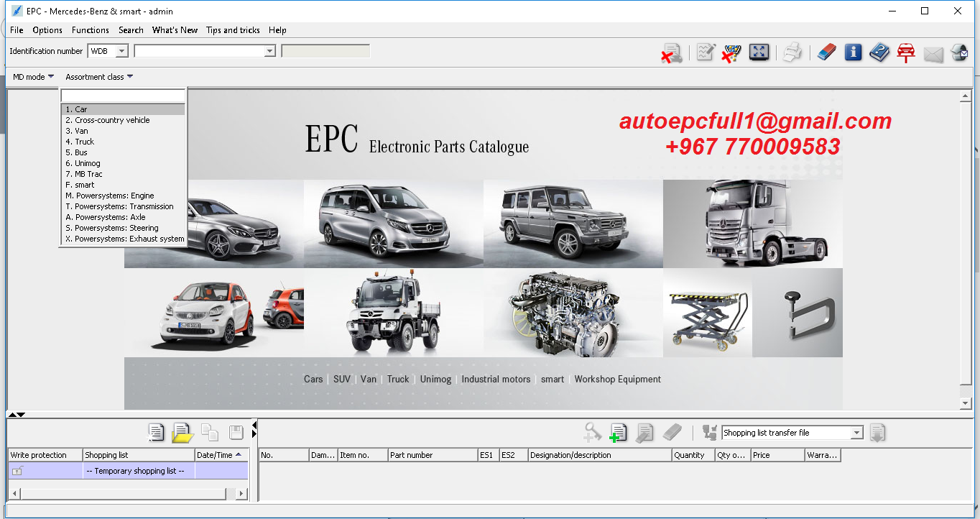Open the Assortment class dropdown

99,77
